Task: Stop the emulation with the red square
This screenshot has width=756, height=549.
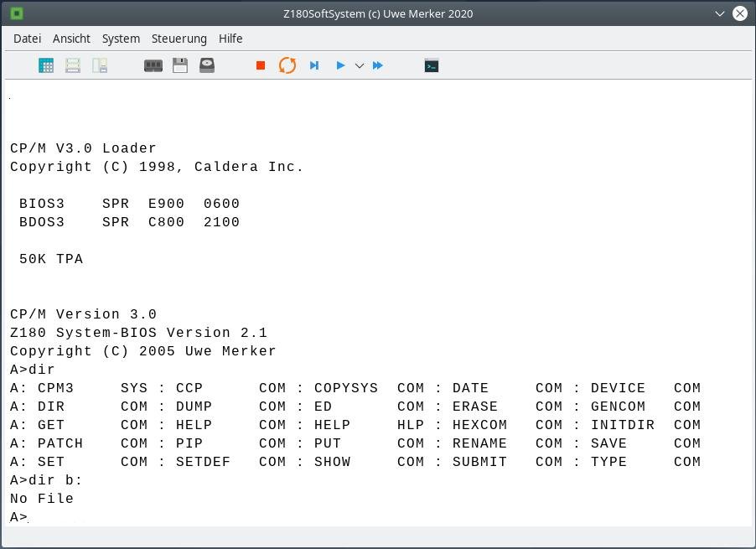Action: 261,65
